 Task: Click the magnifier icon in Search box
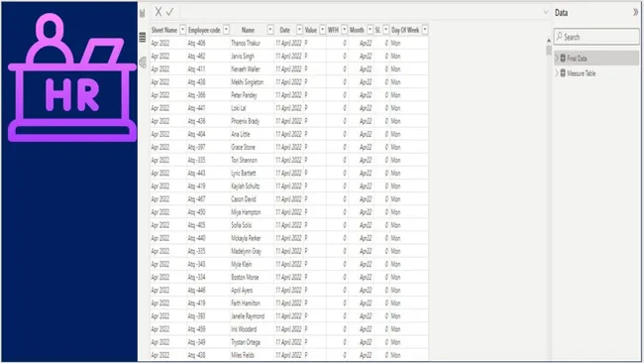tap(560, 37)
